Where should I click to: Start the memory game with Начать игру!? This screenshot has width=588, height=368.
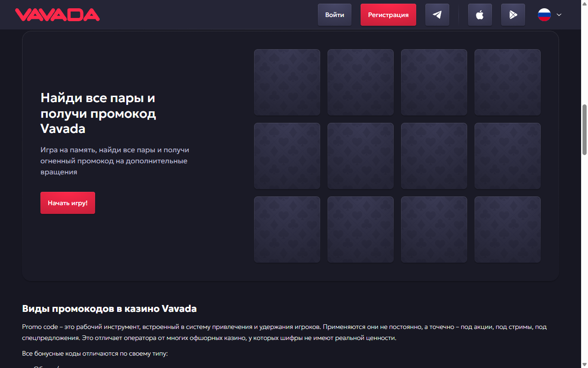(x=68, y=203)
